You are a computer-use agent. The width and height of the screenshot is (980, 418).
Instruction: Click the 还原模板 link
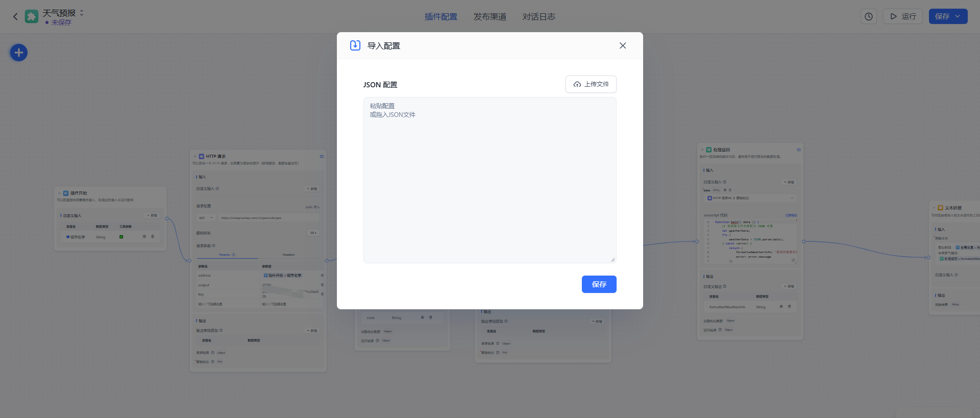click(x=791, y=215)
